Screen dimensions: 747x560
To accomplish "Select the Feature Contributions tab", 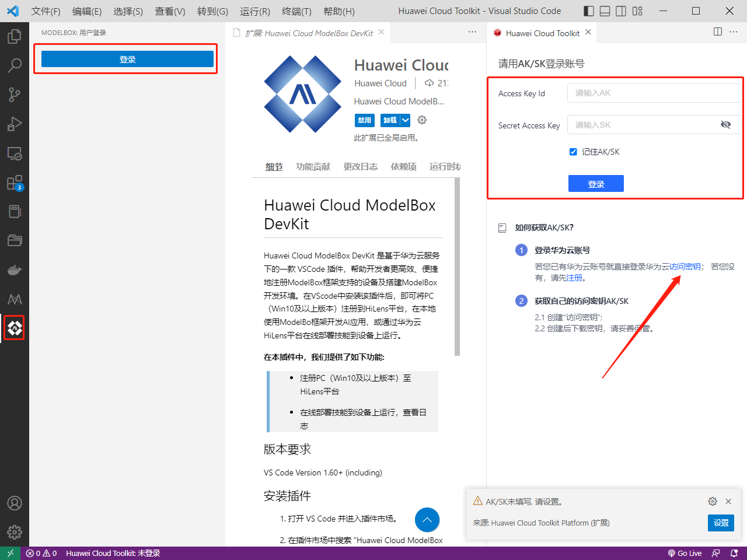I will (x=313, y=167).
